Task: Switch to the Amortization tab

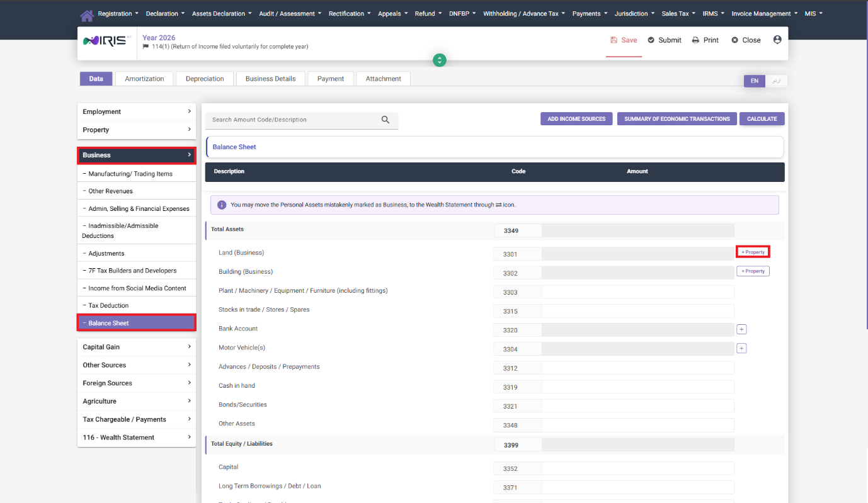Action: (x=144, y=79)
